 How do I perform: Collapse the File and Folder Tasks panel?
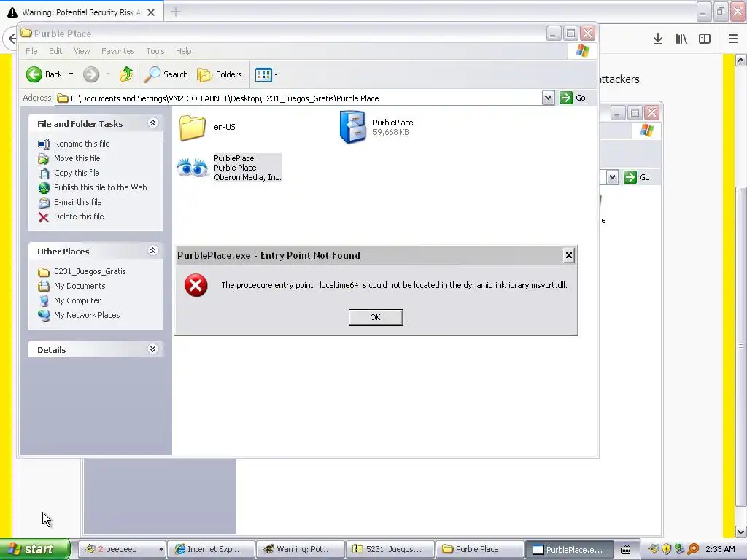(152, 123)
